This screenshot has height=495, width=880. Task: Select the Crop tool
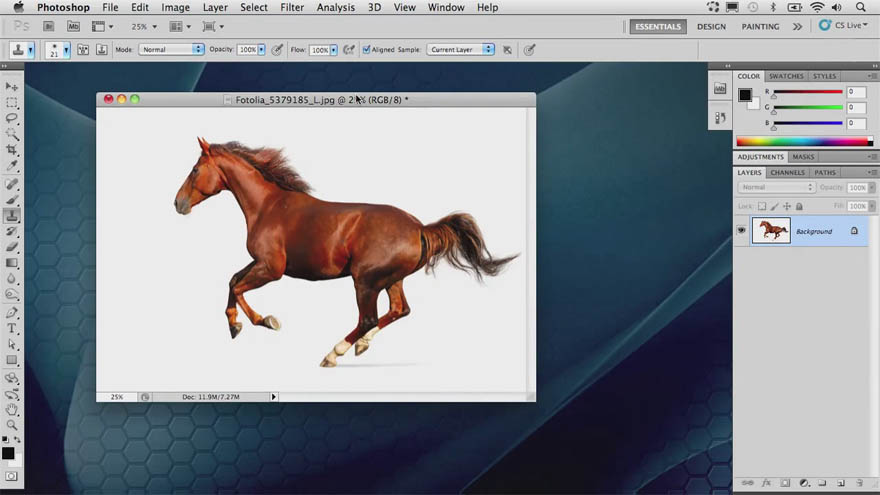click(12, 150)
